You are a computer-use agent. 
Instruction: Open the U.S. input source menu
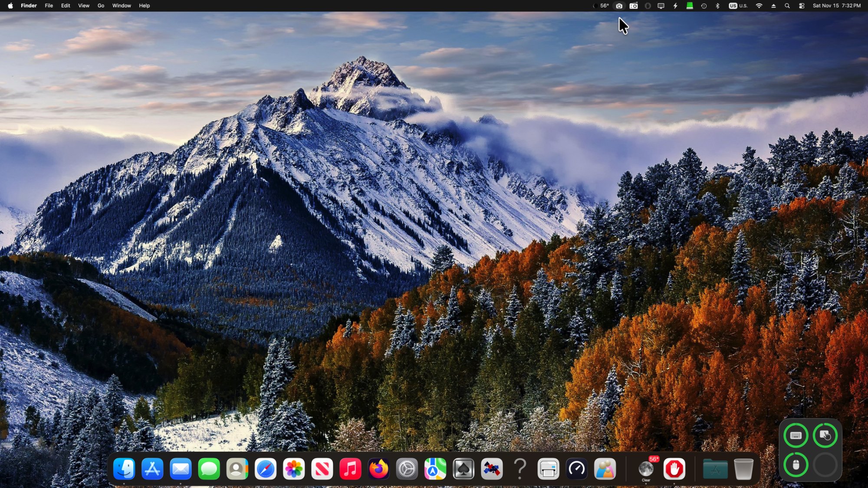(x=738, y=6)
